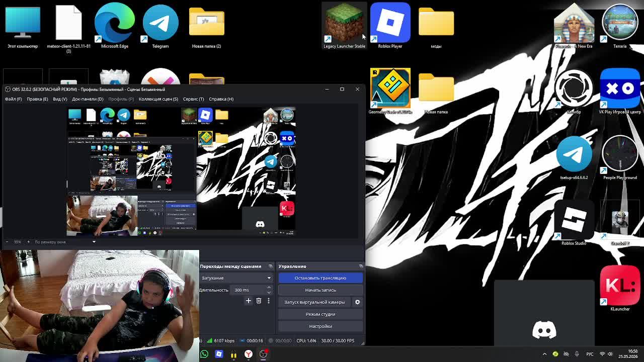Open transition options via three-dots icon
The width and height of the screenshot is (644, 362).
click(x=268, y=301)
